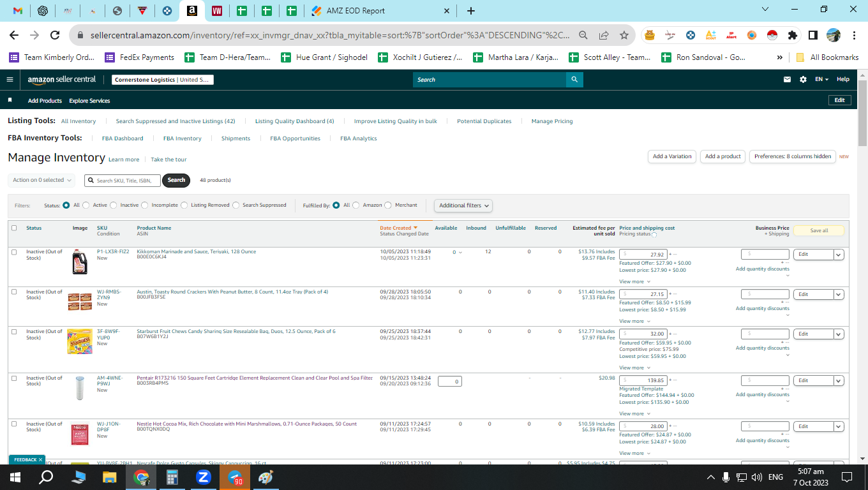
Task: Check the Austin Toasty Crackers row checkbox
Action: point(14,292)
